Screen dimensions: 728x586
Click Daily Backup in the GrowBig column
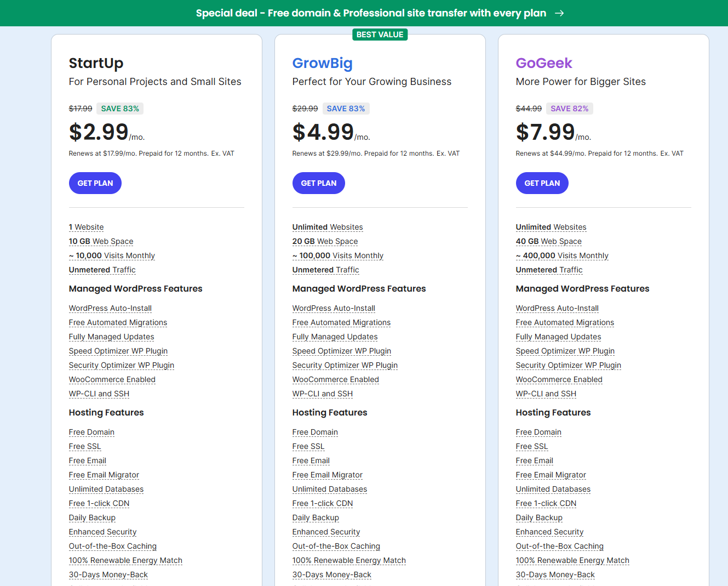tap(316, 517)
